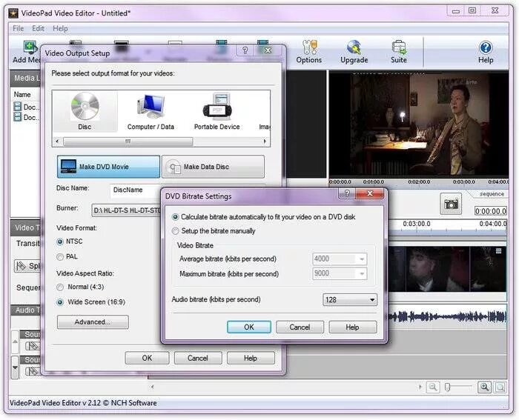Click the output format horizontal scrollbar thumb
The width and height of the screenshot is (519, 420).
(x=128, y=141)
